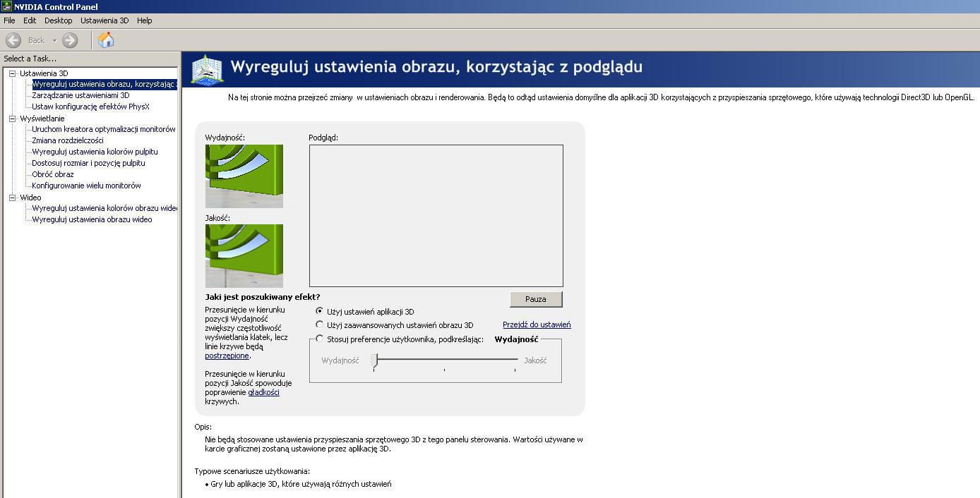Open Konfigurowanie wielu monitorów
The image size is (980, 498).
(x=86, y=186)
